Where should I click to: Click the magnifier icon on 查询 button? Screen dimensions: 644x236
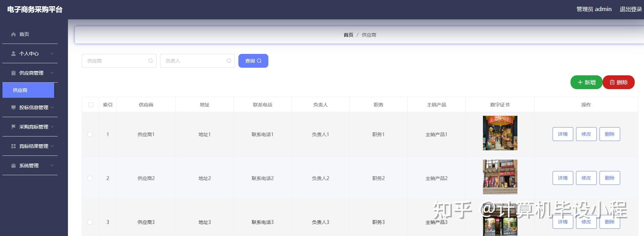click(x=259, y=61)
